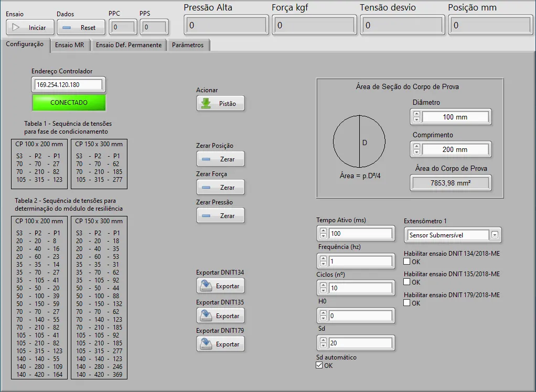Click the Tensão desvio readout
This screenshot has height=392, width=536.
coord(402,25)
